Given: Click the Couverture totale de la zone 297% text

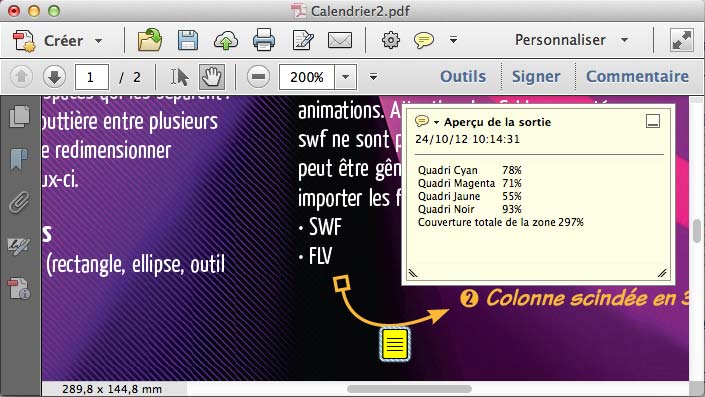Looking at the screenshot, I should coord(500,223).
